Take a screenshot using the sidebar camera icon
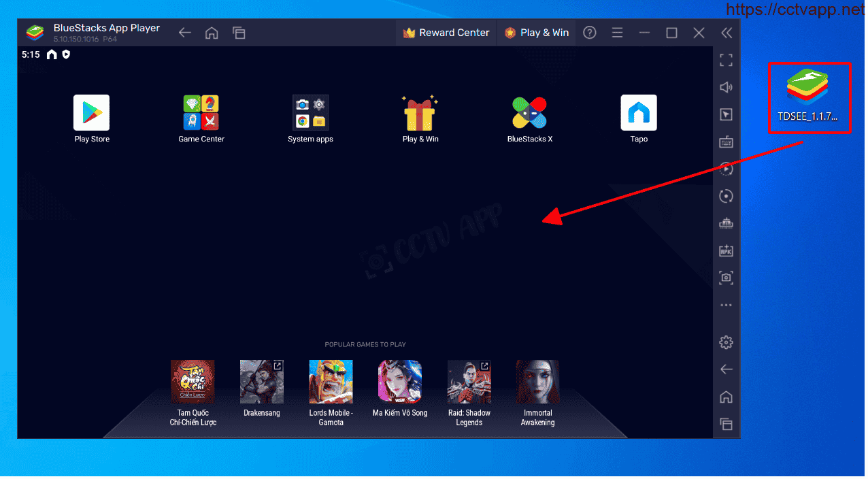Image resolution: width=868 pixels, height=479 pixels. point(726,278)
